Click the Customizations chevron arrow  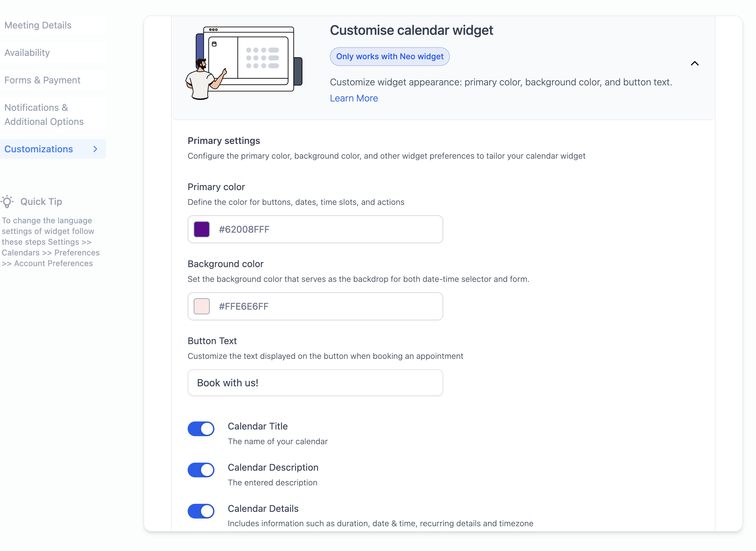pyautogui.click(x=95, y=149)
